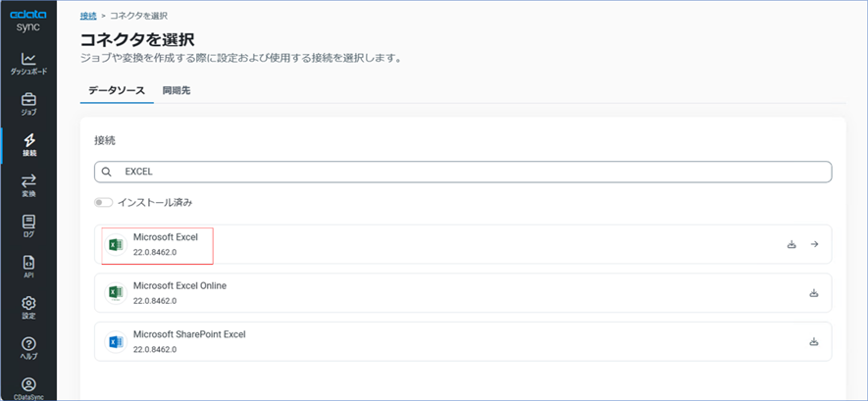
Task: Open the ジョブ jobs briefcase icon
Action: [x=28, y=100]
